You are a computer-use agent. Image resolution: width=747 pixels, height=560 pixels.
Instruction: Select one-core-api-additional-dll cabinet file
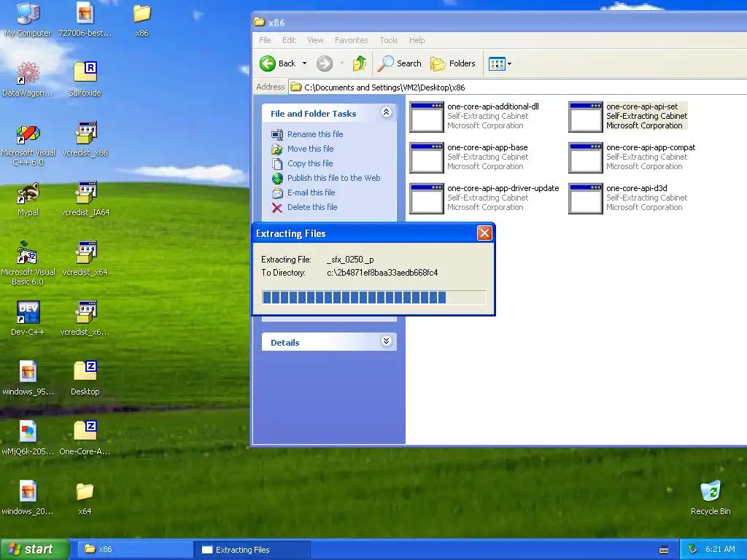[474, 116]
